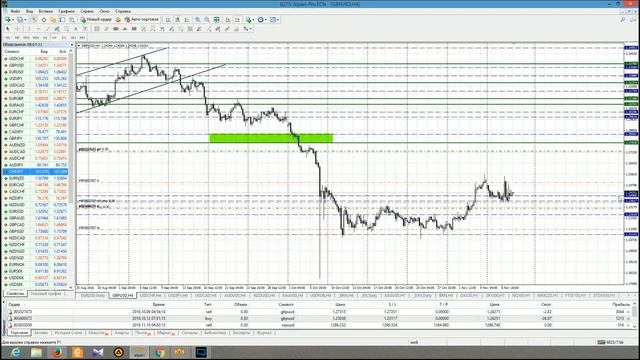Open the Сервис menu
This screenshot has width=640, height=360.
tap(87, 11)
